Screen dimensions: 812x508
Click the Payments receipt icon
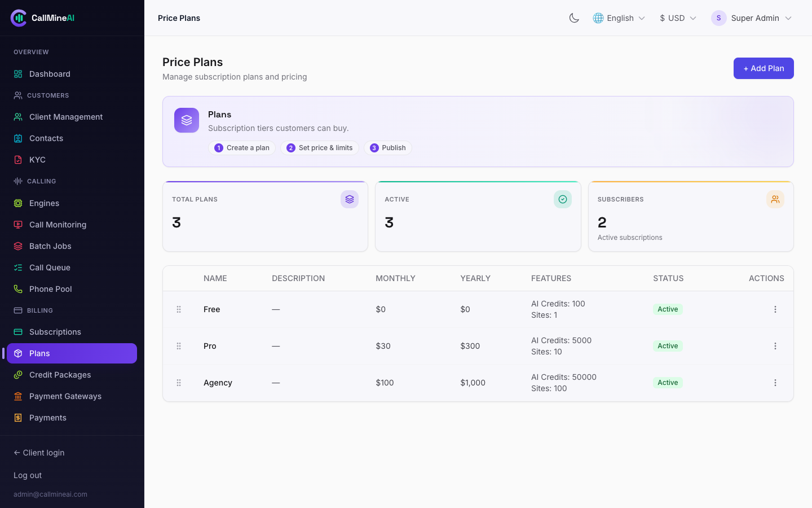point(18,418)
